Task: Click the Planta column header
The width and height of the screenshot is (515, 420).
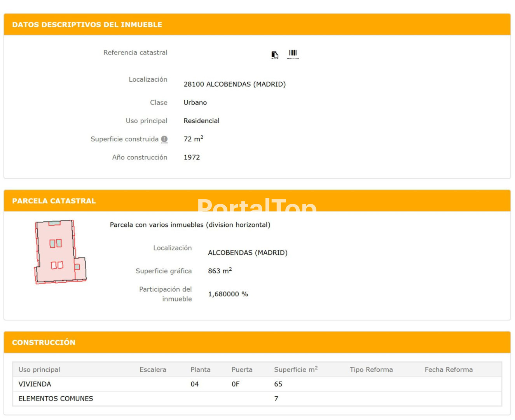Action: pyautogui.click(x=200, y=369)
